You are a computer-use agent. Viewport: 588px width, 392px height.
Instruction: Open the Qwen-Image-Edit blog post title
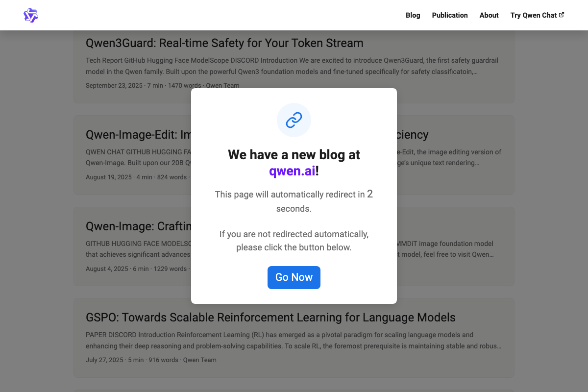click(x=138, y=135)
